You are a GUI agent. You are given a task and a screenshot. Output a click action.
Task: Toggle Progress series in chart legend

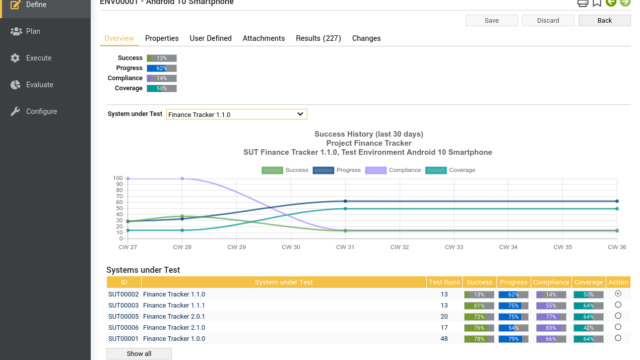(x=337, y=170)
